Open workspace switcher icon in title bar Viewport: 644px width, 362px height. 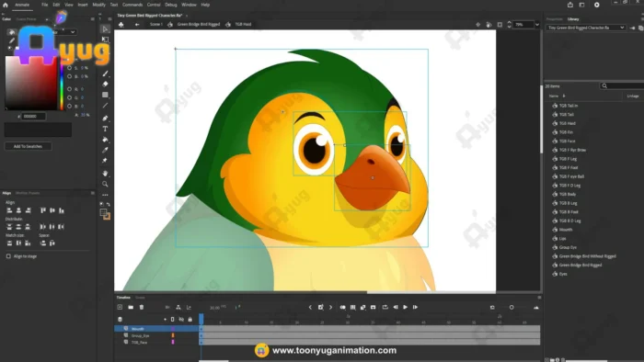(582, 5)
